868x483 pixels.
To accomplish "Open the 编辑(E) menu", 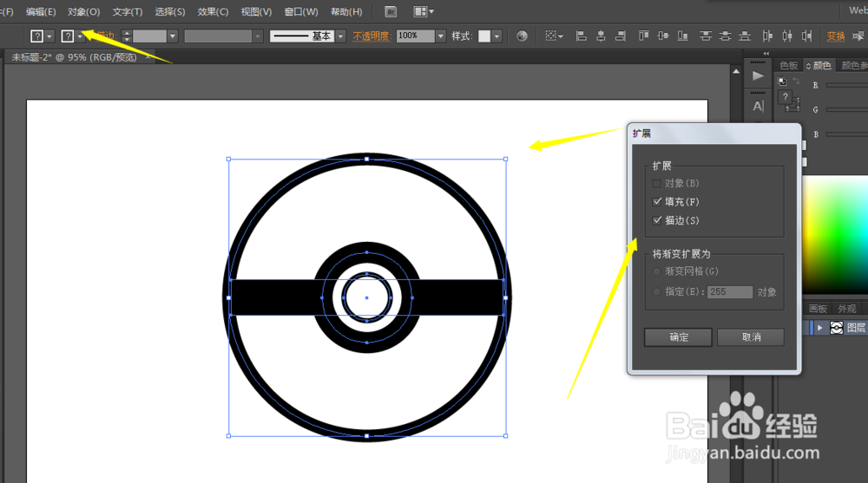I will click(x=41, y=11).
